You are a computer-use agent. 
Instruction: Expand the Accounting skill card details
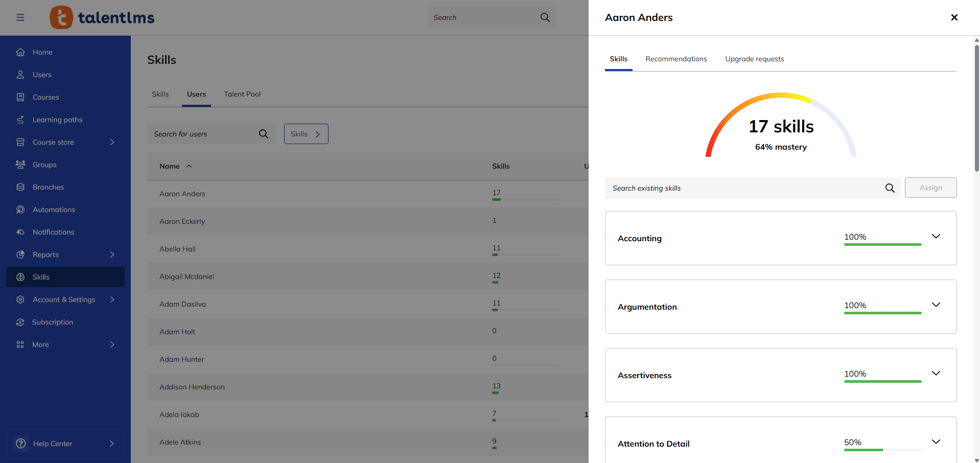click(936, 236)
